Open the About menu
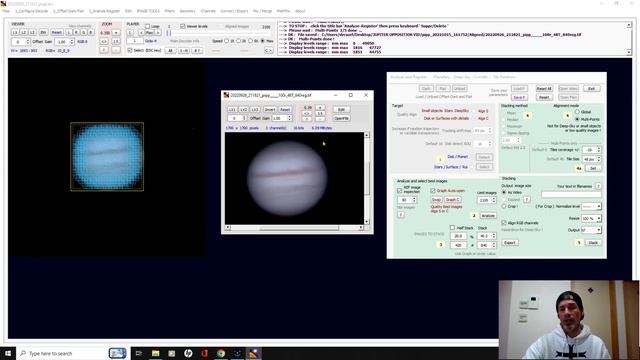The width and height of the screenshot is (640, 360). tap(300, 11)
